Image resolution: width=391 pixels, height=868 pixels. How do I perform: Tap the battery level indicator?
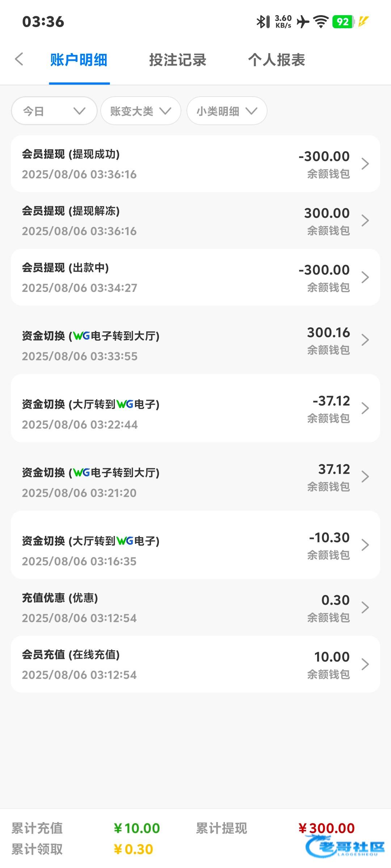click(x=343, y=22)
